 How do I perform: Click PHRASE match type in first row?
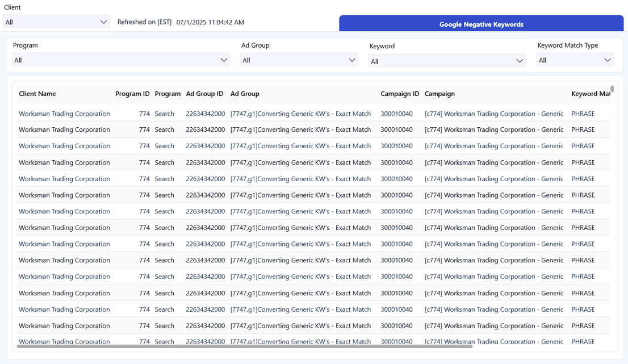point(583,114)
